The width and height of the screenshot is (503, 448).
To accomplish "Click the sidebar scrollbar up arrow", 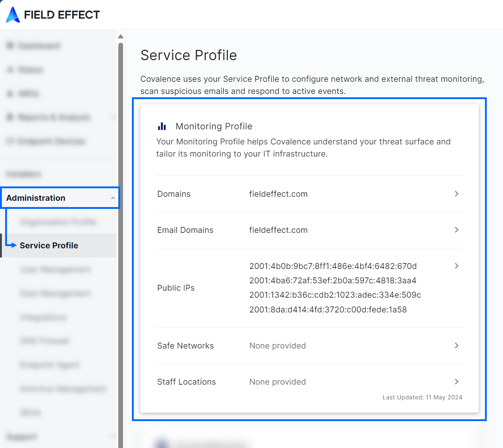I will tap(120, 36).
